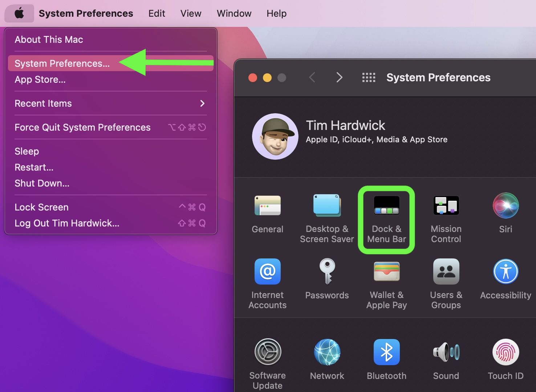Open the Siri preferences pane
The width and height of the screenshot is (536, 392).
pyautogui.click(x=505, y=213)
